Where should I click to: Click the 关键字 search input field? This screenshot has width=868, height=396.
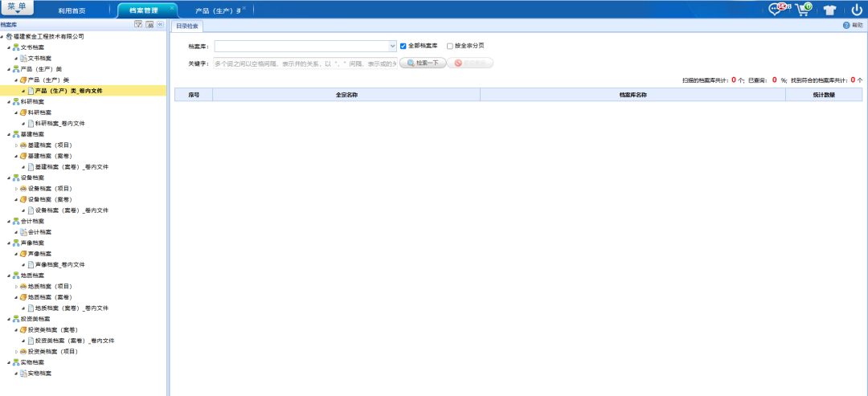304,63
